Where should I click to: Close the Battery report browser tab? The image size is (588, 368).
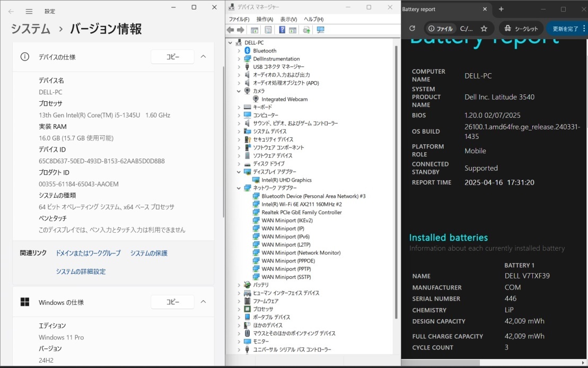[x=485, y=9]
